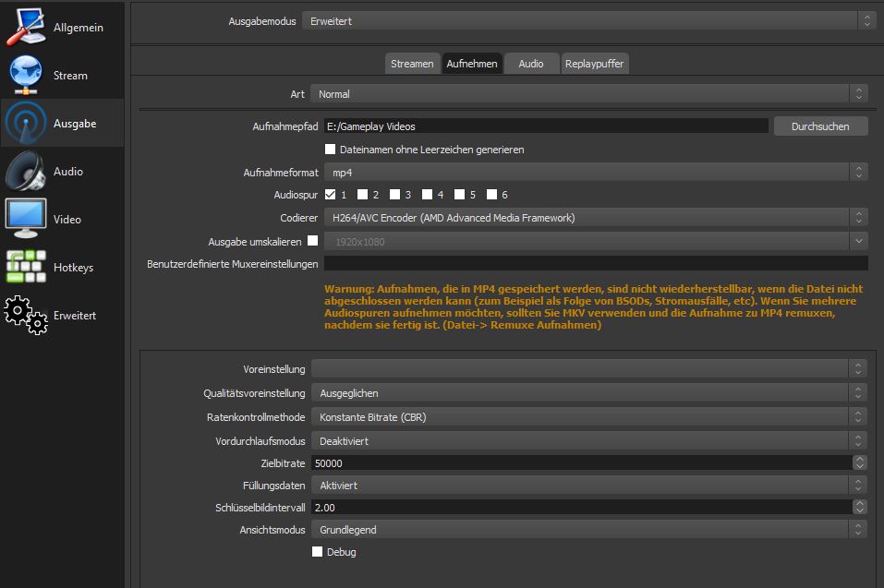This screenshot has height=588, width=884.
Task: Open Ansichtsmodus dropdown showing Grundlegend
Action: coord(588,530)
